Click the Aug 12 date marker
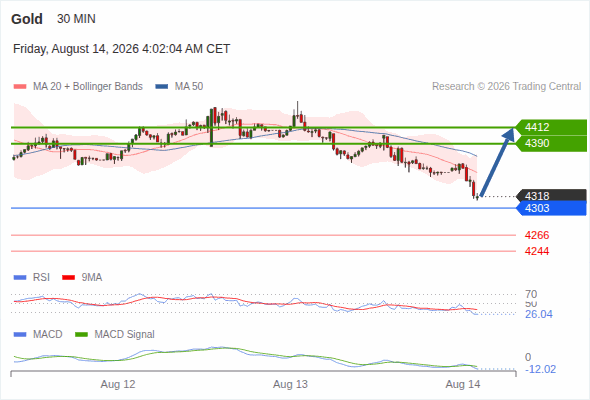This screenshot has width=590, height=400. point(118,384)
